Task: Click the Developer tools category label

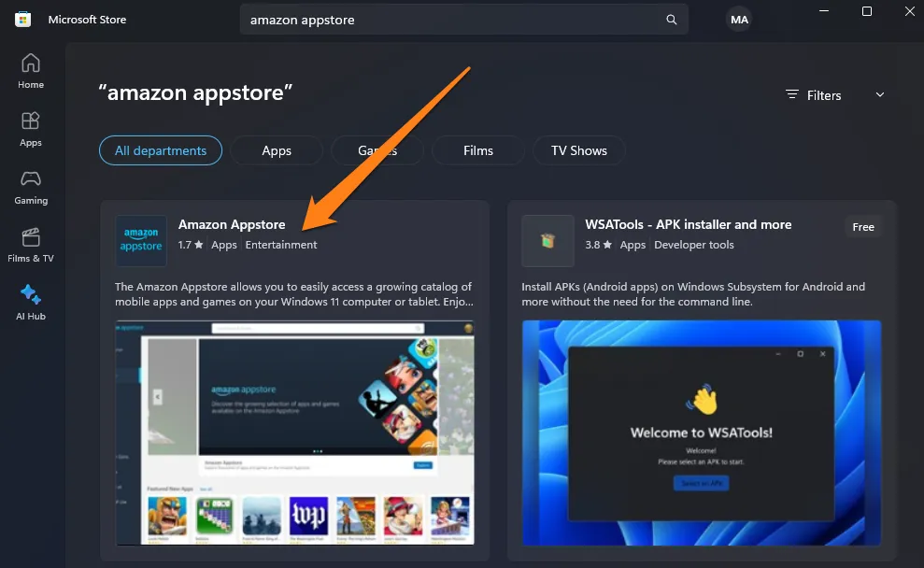Action: point(693,245)
